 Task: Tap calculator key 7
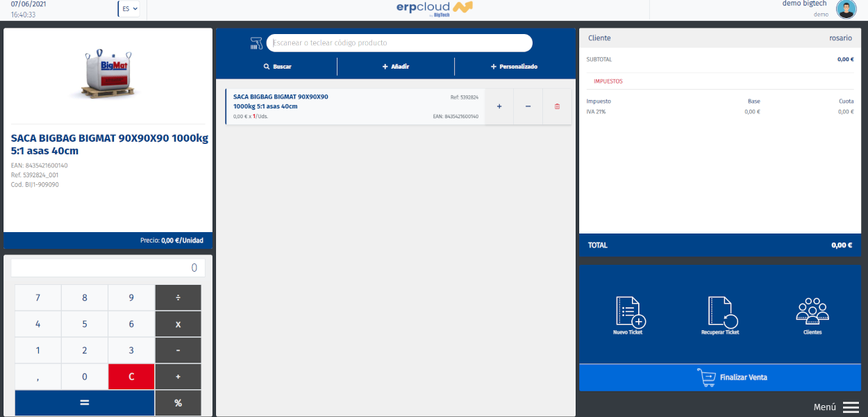coord(37,297)
